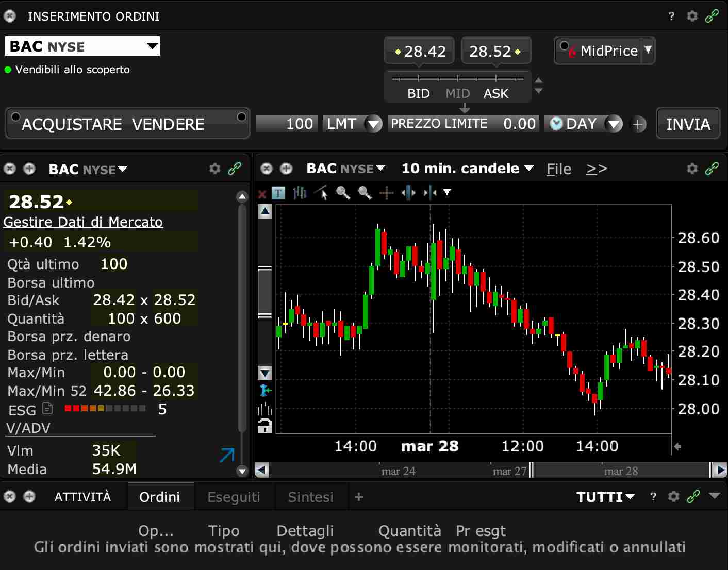Select the ACQUISTARE radio button
This screenshot has width=728, height=570.
coord(16,116)
